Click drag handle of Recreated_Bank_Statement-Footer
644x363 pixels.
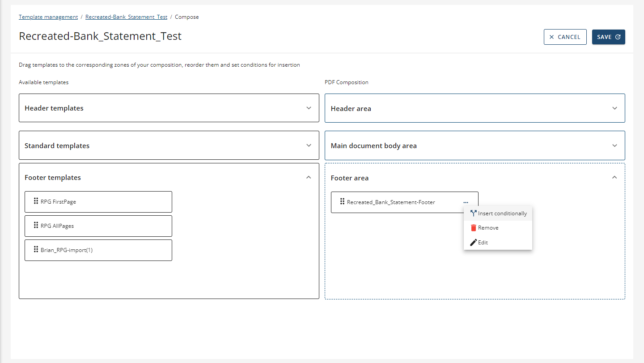[342, 201]
